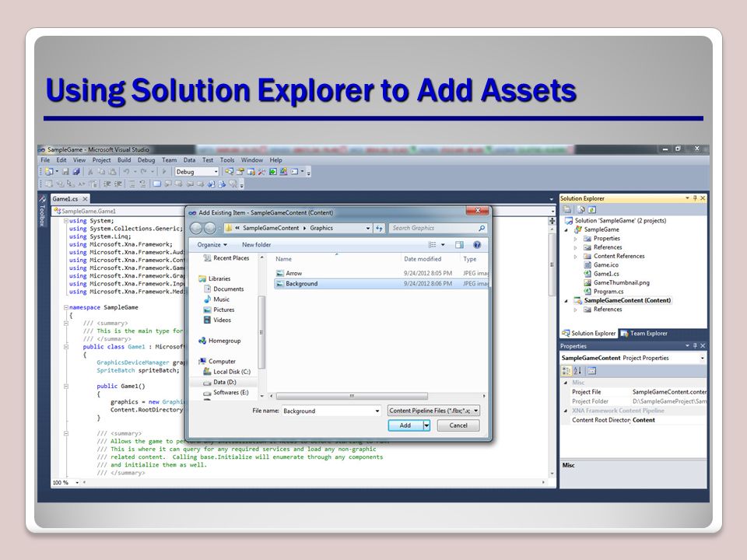
Task: Click green arrow icon in standard toolbar
Action: click(x=272, y=172)
